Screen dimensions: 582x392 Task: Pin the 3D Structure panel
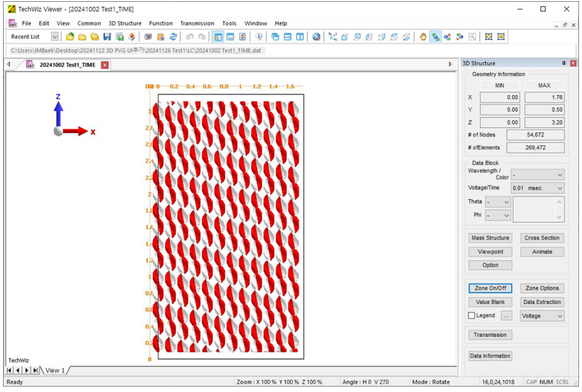coord(564,63)
